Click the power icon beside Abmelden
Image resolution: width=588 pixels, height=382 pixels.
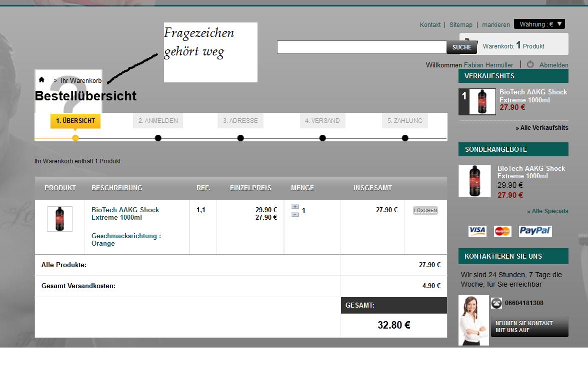(x=530, y=64)
